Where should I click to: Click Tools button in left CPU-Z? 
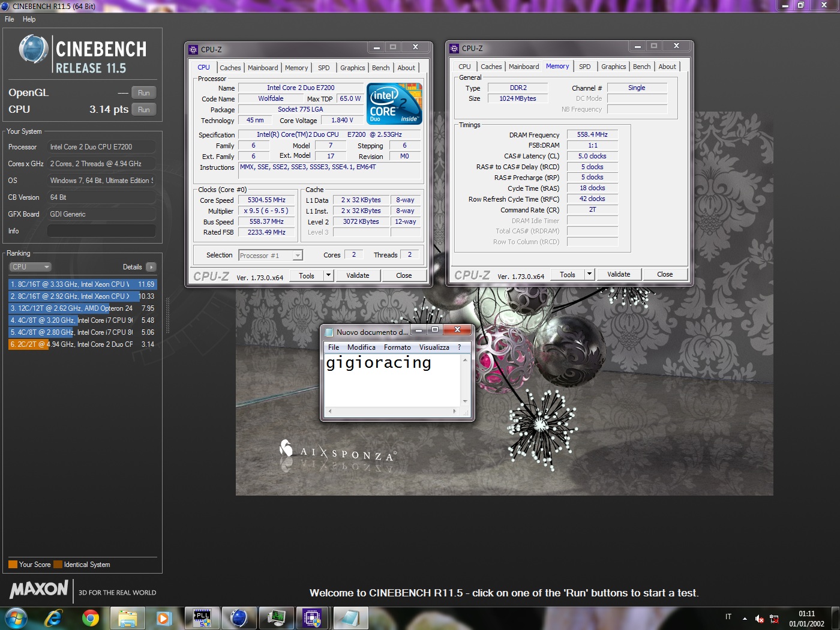click(x=307, y=276)
